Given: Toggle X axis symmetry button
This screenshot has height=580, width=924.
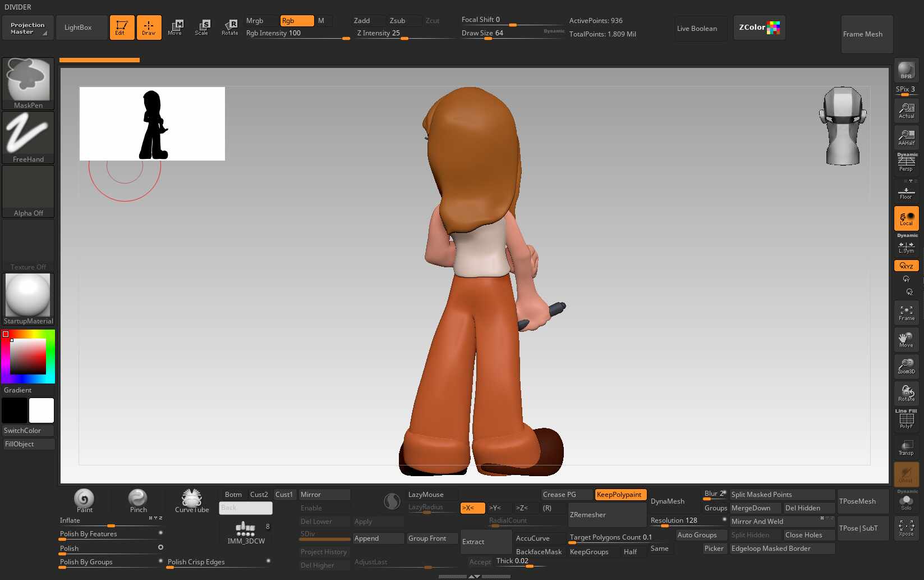Looking at the screenshot, I should pos(472,508).
